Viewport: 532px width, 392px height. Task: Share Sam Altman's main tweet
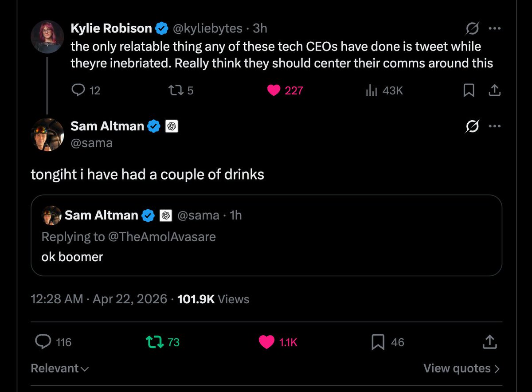click(x=489, y=342)
